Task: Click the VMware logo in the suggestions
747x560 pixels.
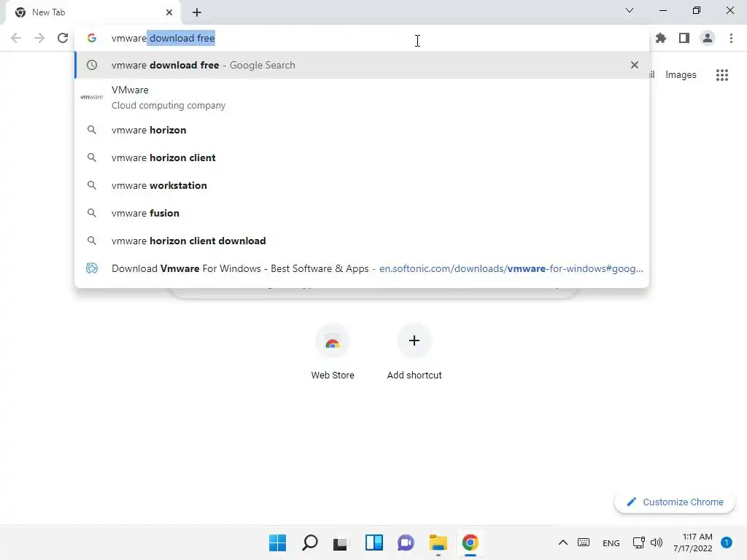Action: pyautogui.click(x=91, y=97)
